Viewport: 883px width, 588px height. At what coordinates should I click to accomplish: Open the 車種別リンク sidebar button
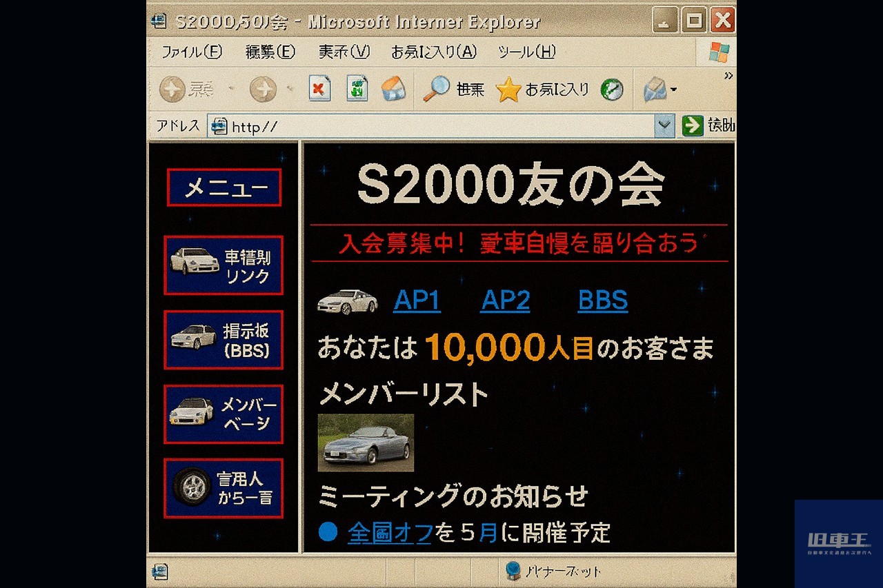pos(224,265)
